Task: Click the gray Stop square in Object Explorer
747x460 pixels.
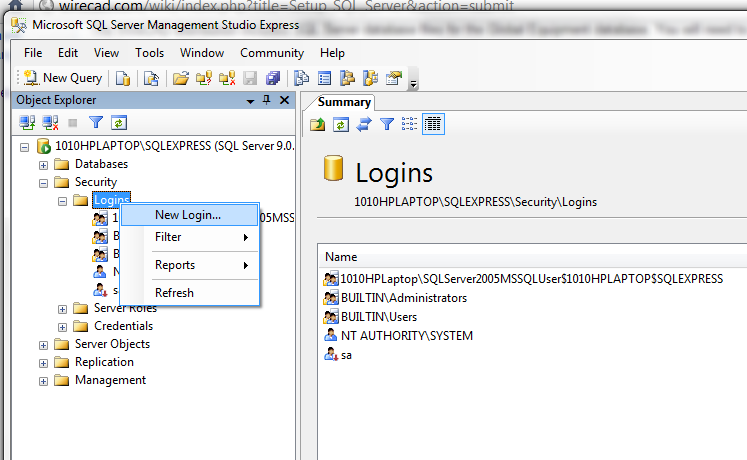Action: (73, 123)
